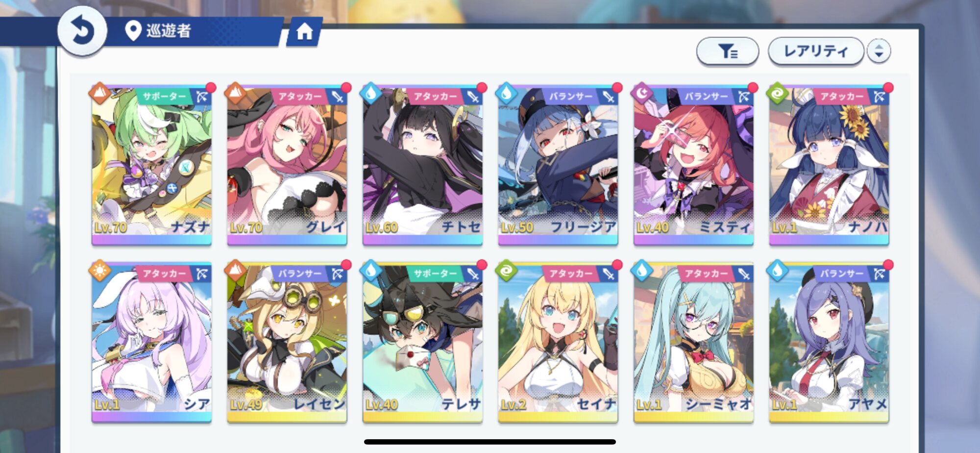980x453 pixels.
Task: Click the アタッカー tag on セイナ card
Action: [571, 274]
